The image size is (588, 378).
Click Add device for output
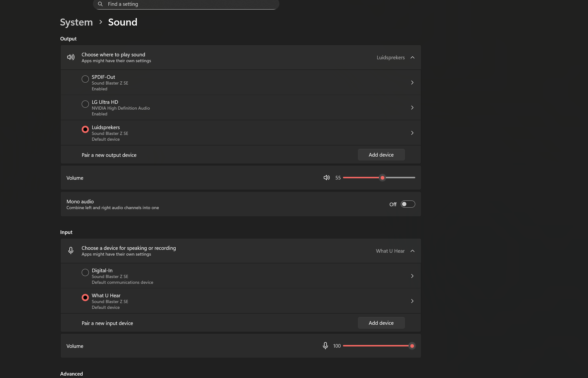pyautogui.click(x=381, y=155)
